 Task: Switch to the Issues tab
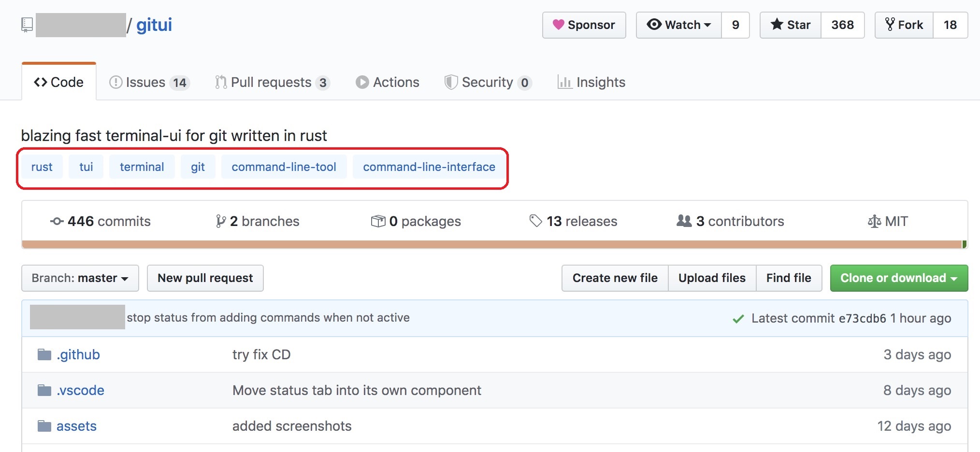click(149, 83)
